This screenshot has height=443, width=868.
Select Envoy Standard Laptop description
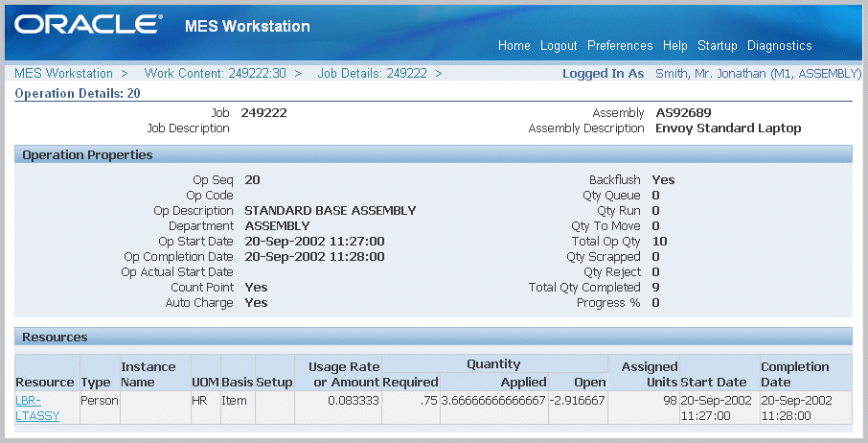pos(728,128)
